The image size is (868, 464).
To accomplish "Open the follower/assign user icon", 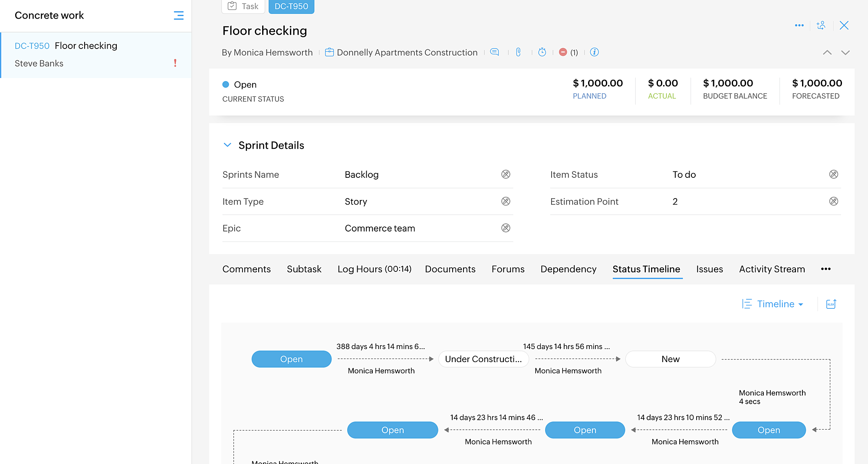I will (x=821, y=26).
